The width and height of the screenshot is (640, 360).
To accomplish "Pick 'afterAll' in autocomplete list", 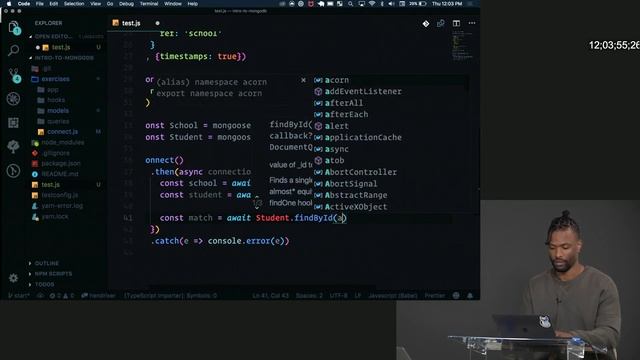I will [391, 103].
